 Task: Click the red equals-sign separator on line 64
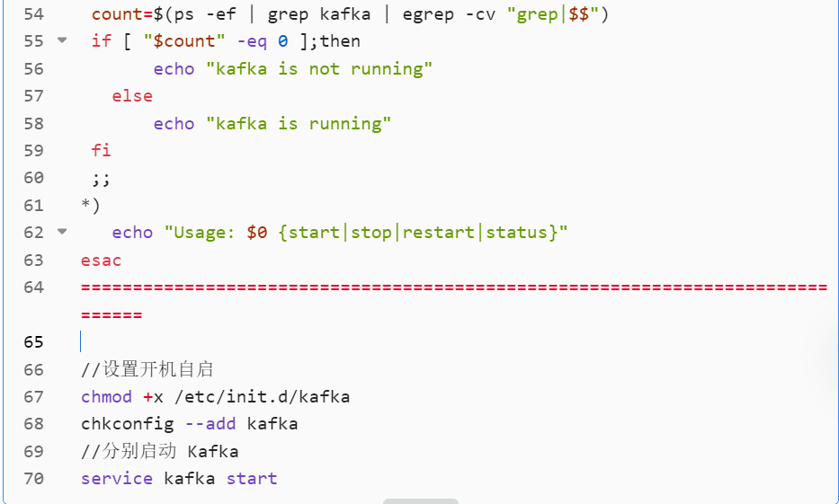click(x=454, y=301)
